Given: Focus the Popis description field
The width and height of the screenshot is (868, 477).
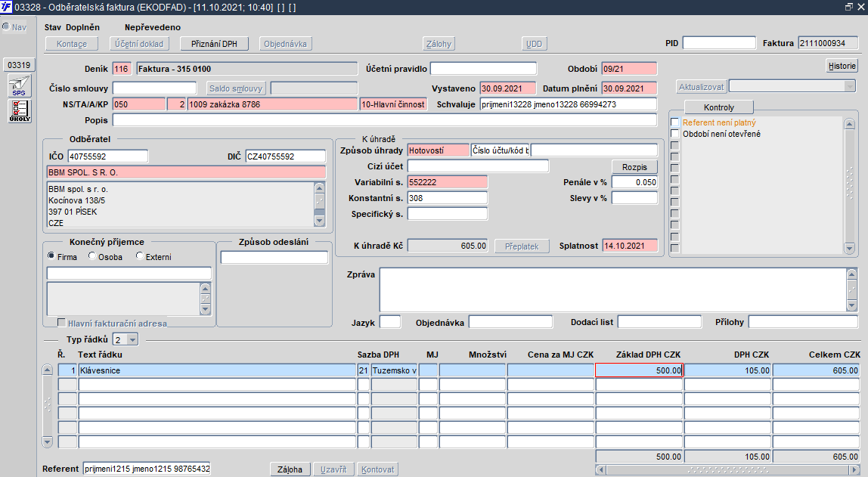Looking at the screenshot, I should tap(385, 120).
